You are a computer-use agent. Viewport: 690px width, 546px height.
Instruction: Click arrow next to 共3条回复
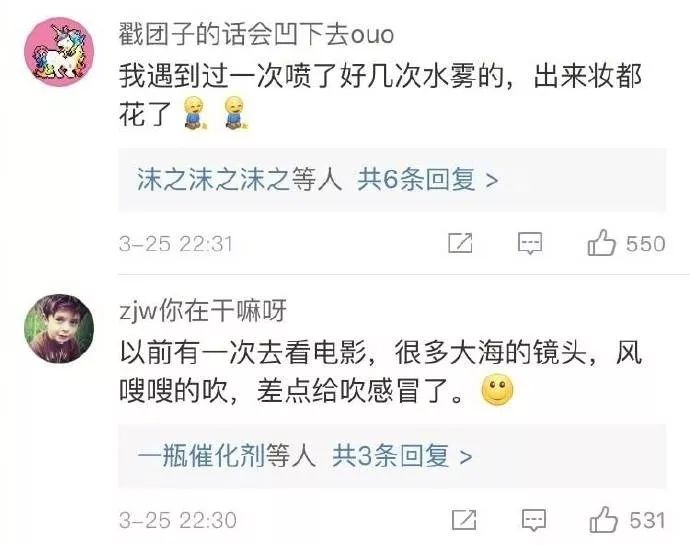click(466, 457)
